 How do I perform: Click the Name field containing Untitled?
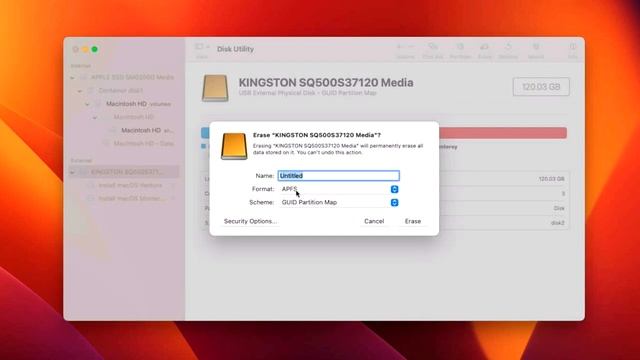pos(338,176)
